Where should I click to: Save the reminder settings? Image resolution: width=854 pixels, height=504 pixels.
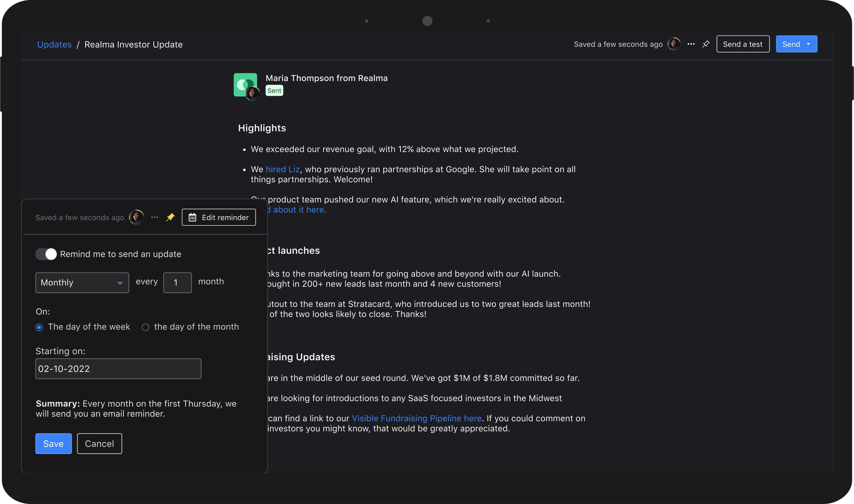click(x=53, y=443)
